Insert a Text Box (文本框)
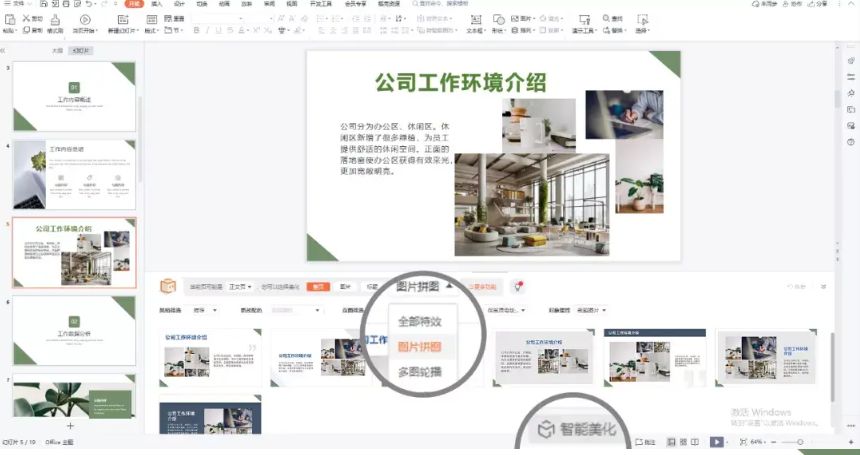 pyautogui.click(x=476, y=20)
